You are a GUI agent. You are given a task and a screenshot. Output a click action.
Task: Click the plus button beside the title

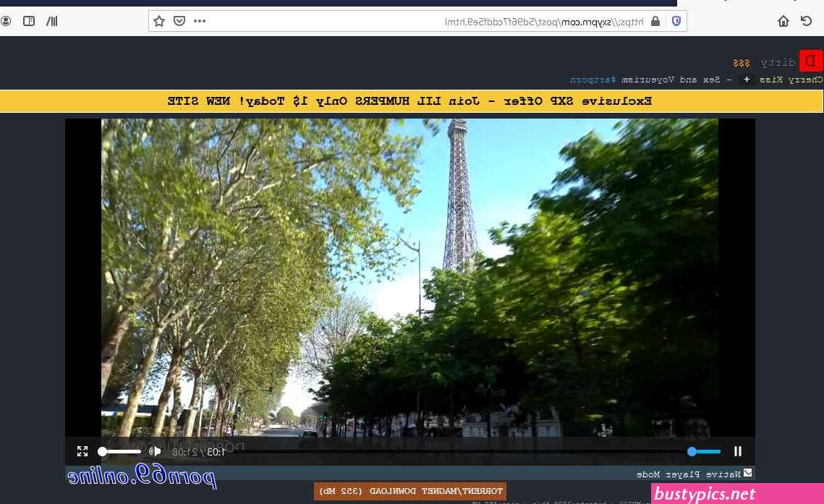[746, 80]
